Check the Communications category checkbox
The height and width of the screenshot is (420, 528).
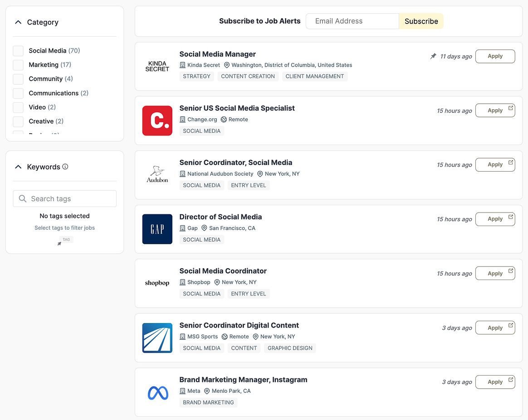18,93
